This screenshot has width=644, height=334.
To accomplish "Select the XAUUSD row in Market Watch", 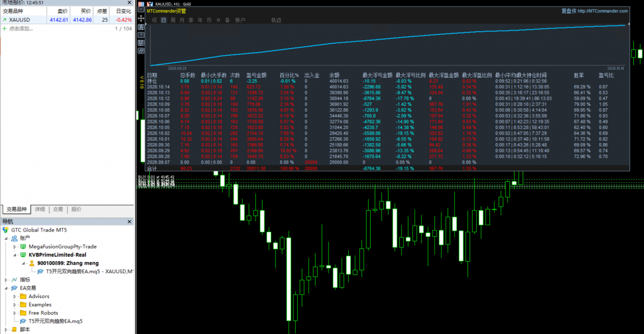I will pos(67,20).
